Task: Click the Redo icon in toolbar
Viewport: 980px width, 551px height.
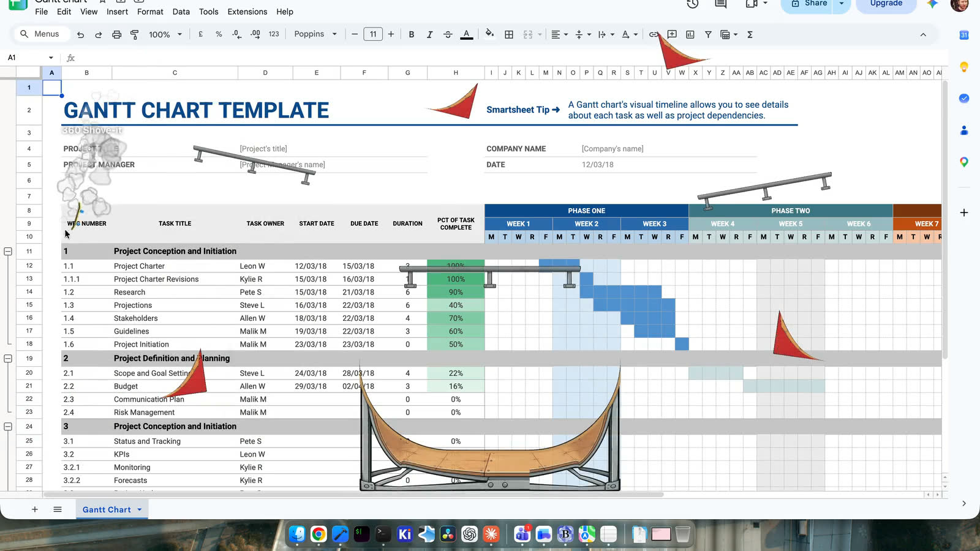Action: (98, 34)
